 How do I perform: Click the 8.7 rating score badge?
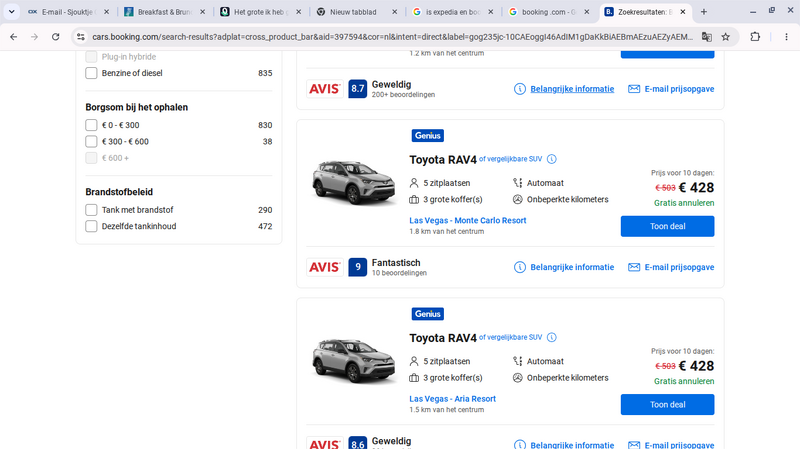click(x=358, y=89)
